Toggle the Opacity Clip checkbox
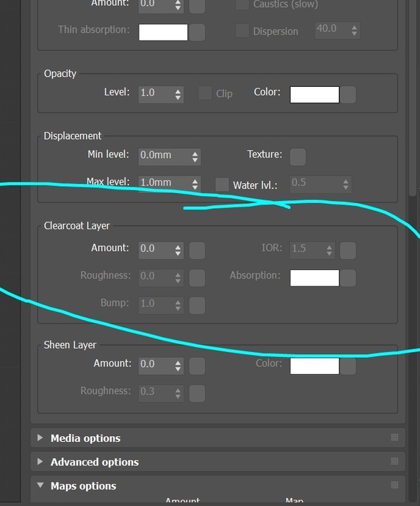The width and height of the screenshot is (420, 506). [x=205, y=93]
